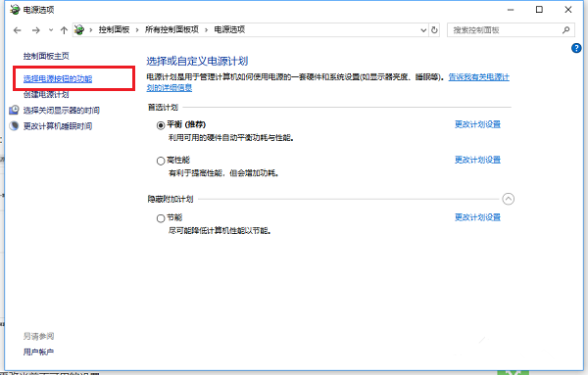The image size is (588, 375).
Task: Click the forward navigation arrow
Action: [x=36, y=30]
